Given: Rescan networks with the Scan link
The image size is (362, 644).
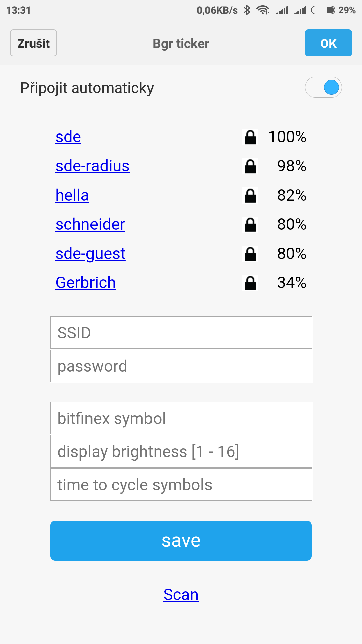Looking at the screenshot, I should tap(181, 595).
